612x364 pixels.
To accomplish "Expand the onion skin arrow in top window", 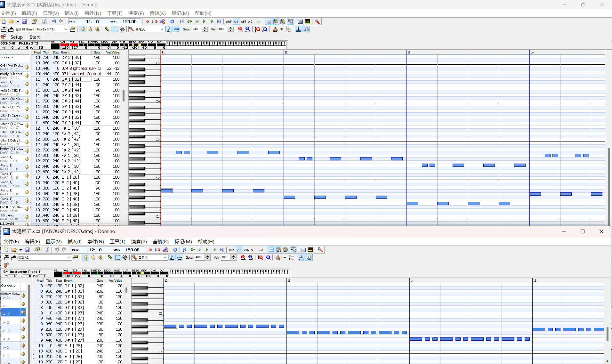I will (x=282, y=29).
